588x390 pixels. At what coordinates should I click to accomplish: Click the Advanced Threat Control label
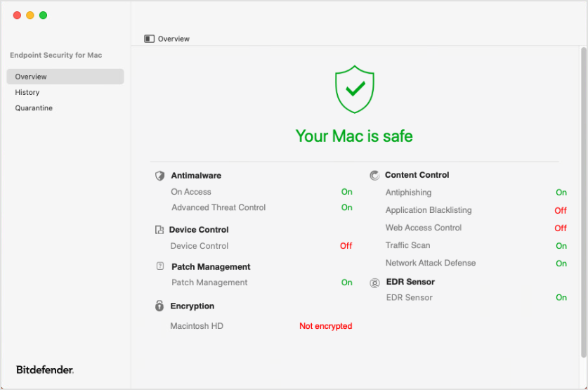[218, 207]
